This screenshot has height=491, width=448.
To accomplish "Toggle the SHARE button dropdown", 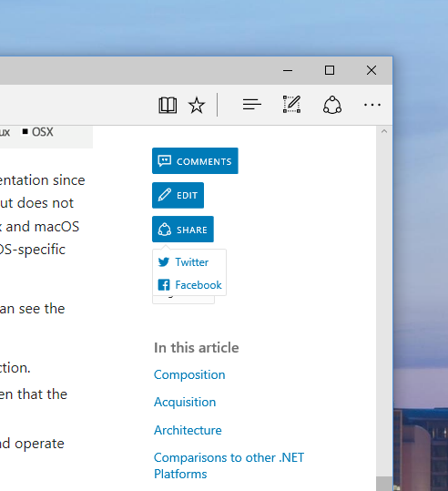I will click(x=183, y=230).
